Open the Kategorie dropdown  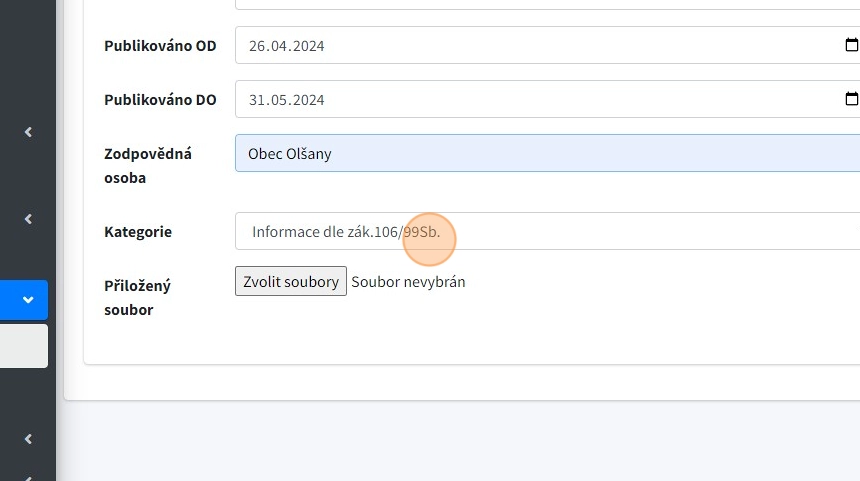point(547,231)
